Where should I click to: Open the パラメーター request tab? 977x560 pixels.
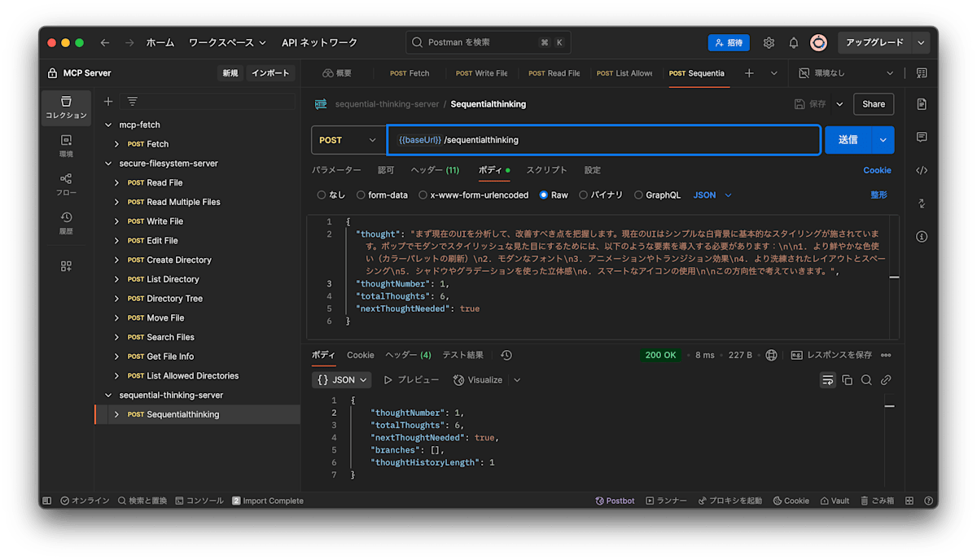[x=336, y=170]
